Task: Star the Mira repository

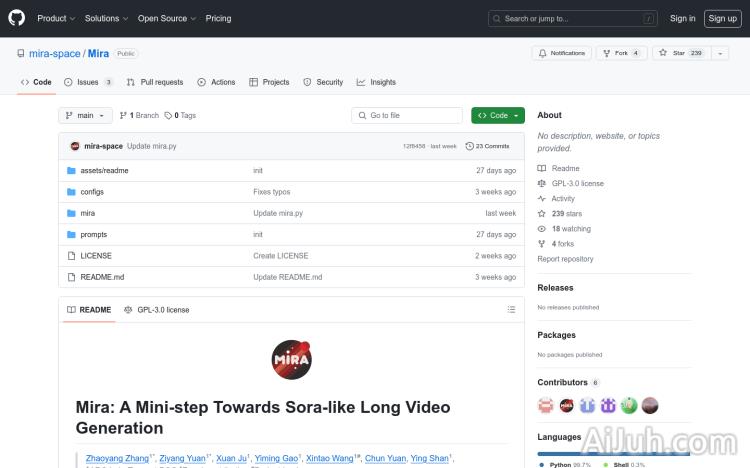Action: (680, 53)
